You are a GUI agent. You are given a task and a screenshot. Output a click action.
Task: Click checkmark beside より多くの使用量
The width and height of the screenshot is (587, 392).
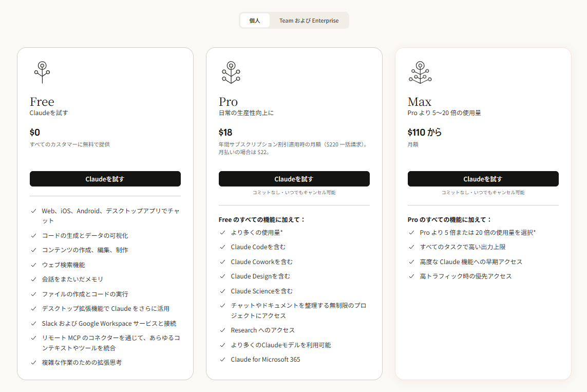pyautogui.click(x=223, y=233)
